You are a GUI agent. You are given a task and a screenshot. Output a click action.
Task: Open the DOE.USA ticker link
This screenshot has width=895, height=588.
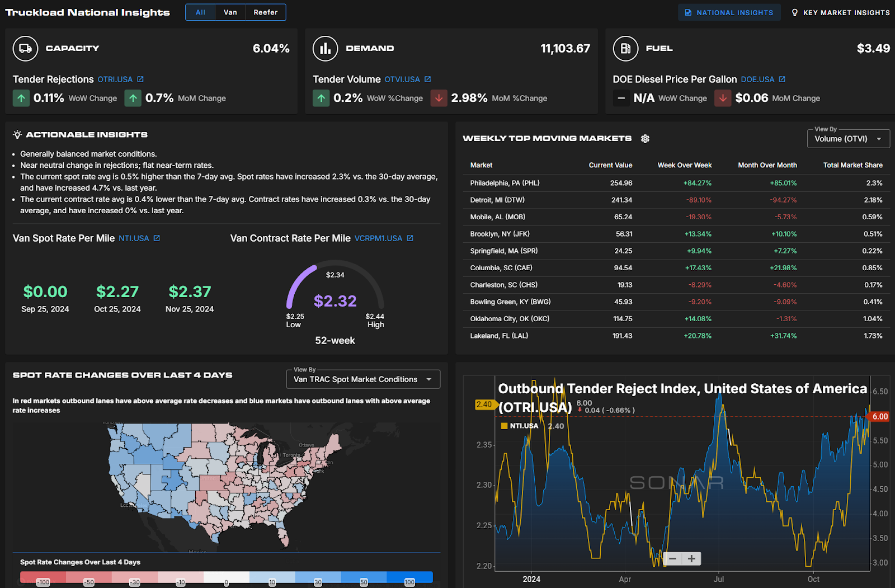coord(757,79)
